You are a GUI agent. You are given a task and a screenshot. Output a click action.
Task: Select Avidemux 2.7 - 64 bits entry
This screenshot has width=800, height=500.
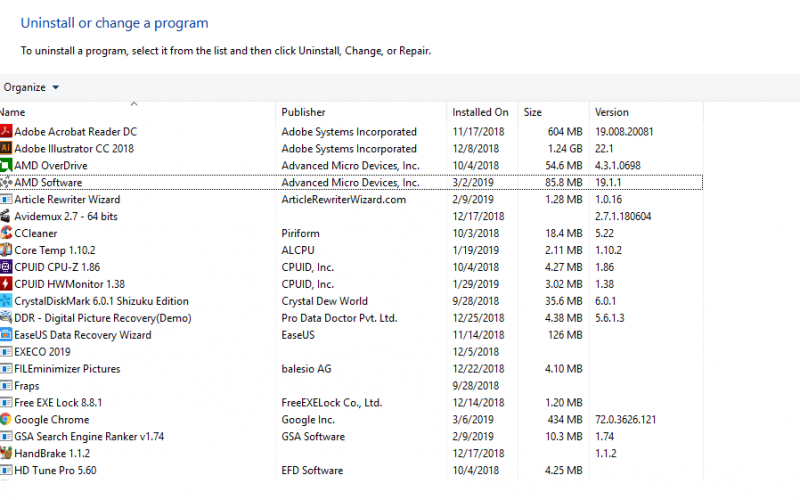[x=66, y=216]
